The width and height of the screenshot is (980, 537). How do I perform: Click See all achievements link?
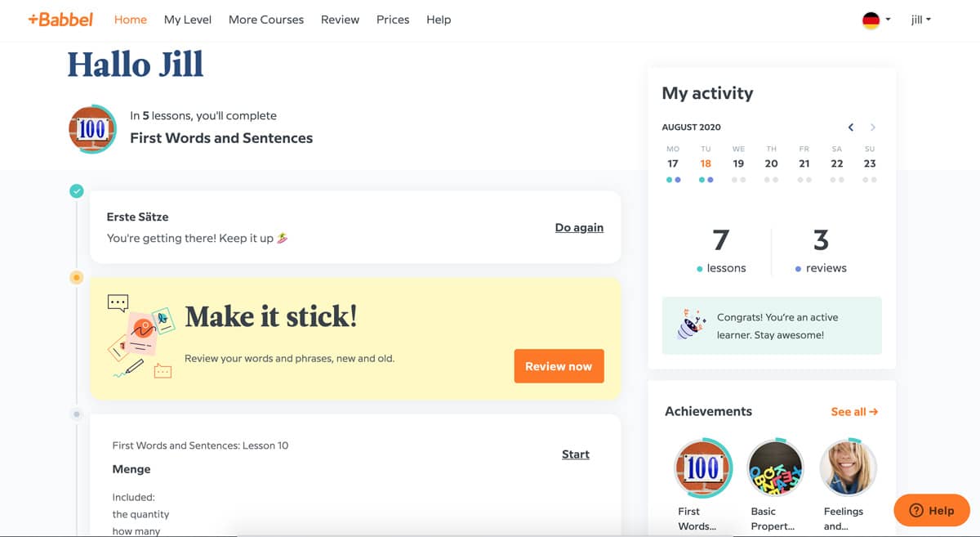[854, 412]
